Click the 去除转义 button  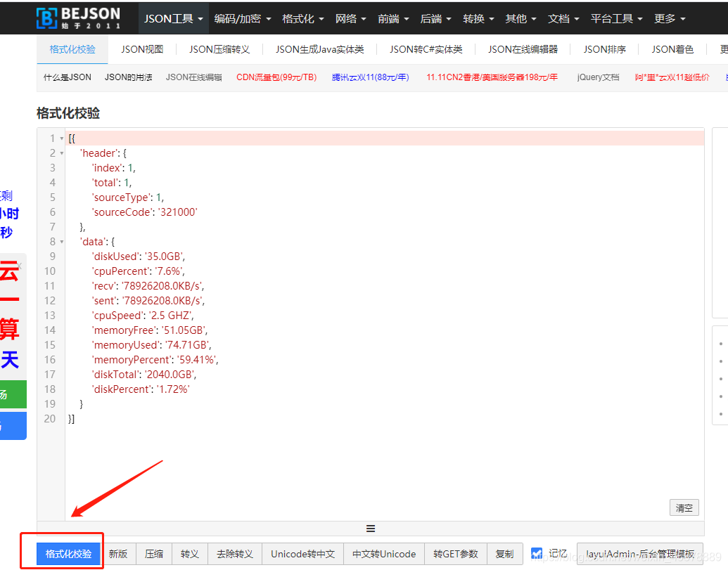point(235,554)
